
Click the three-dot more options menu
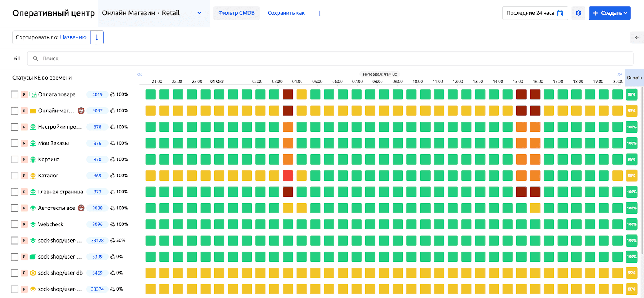pos(320,13)
